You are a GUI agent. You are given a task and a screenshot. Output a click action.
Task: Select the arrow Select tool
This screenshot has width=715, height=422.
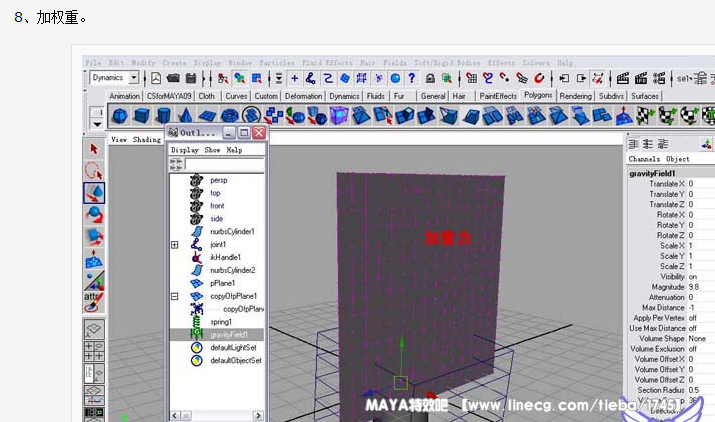[94, 149]
